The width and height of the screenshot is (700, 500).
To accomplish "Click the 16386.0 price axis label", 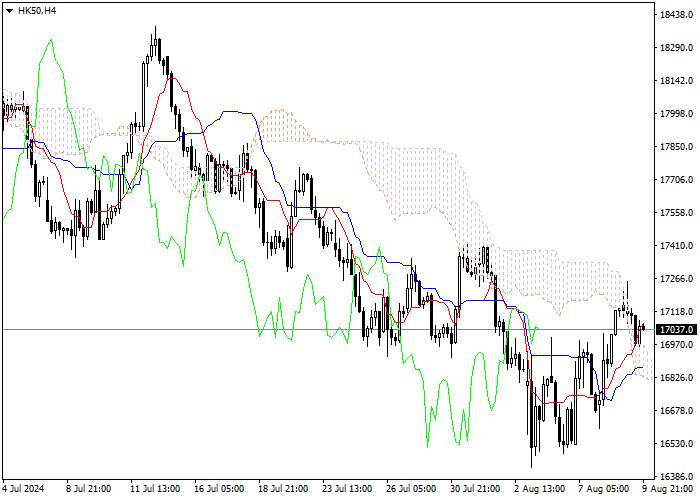I will tap(676, 477).
